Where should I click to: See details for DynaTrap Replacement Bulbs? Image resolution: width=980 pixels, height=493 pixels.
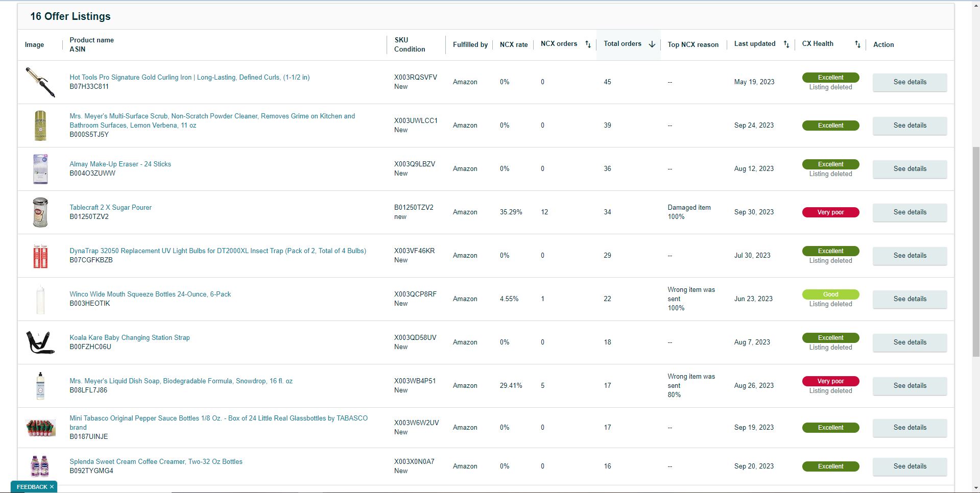[x=910, y=256]
